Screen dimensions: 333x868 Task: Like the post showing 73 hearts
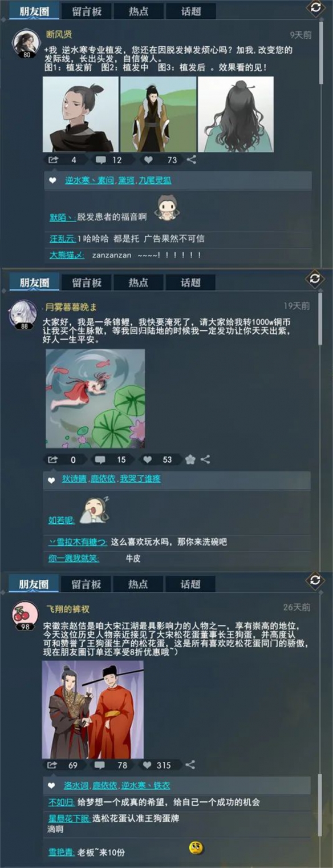(148, 160)
